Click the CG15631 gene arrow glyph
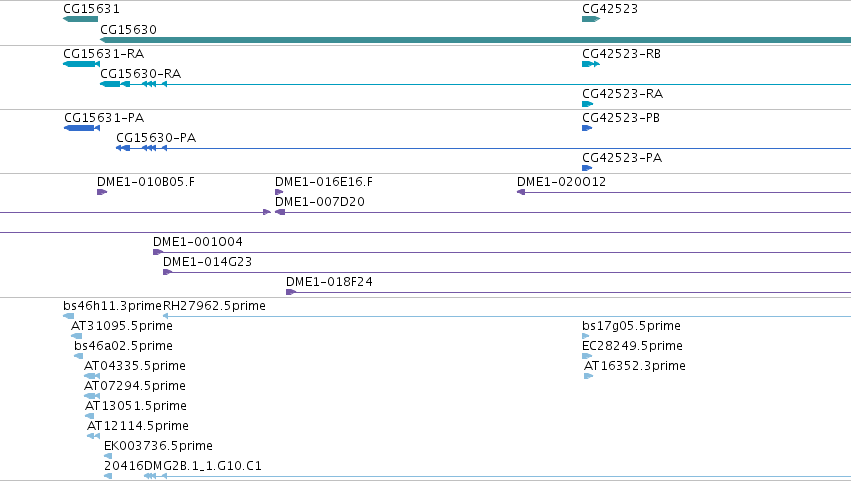The image size is (851, 481). [80, 19]
